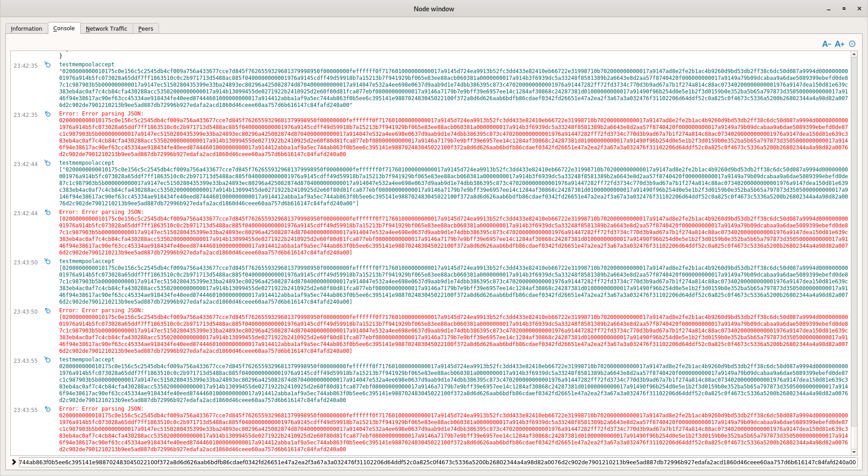Screen dimensions: 868x476
Task: Clear the console using the circled X icon
Action: pyautogui.click(x=852, y=43)
